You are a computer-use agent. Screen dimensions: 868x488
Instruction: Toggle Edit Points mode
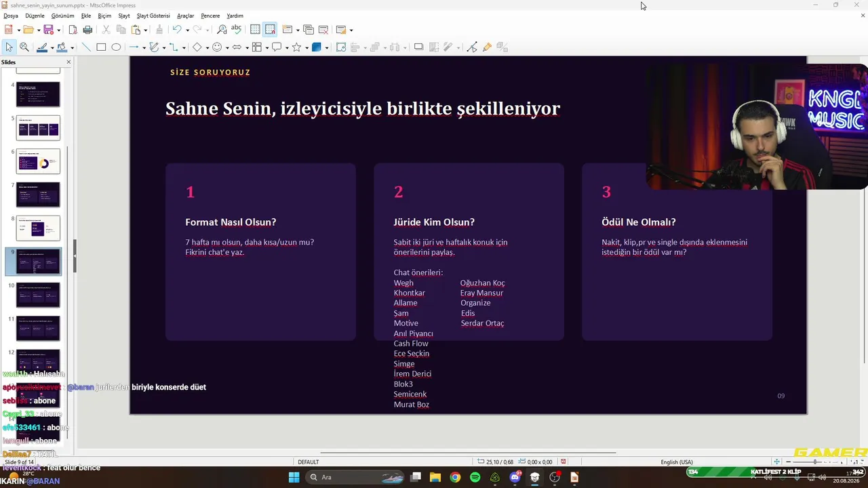[x=472, y=47]
